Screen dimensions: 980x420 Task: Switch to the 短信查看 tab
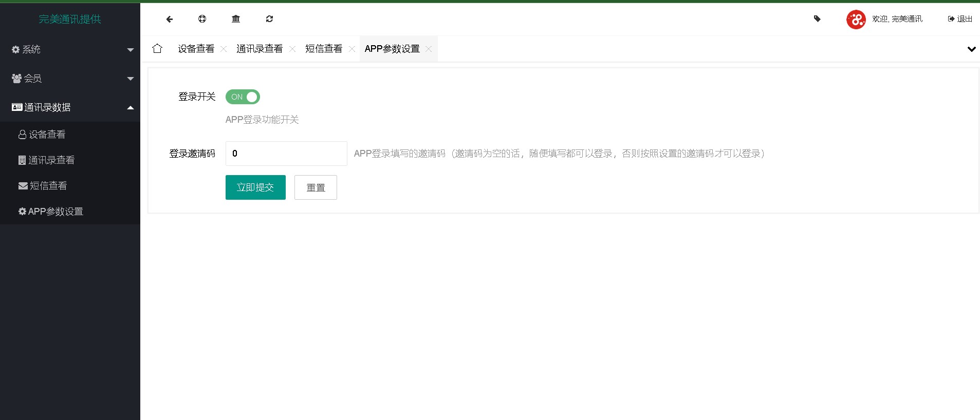pos(324,49)
